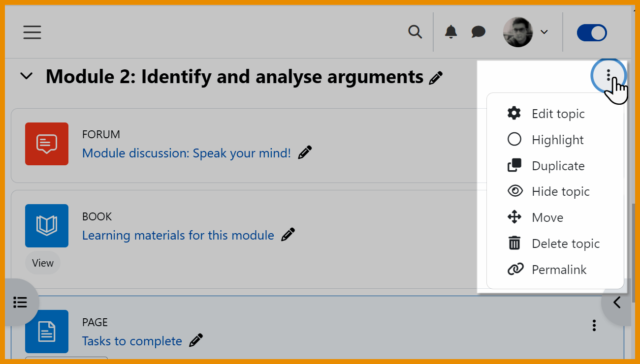The width and height of the screenshot is (640, 364).
Task: Click the search magnifier icon
Action: click(415, 32)
